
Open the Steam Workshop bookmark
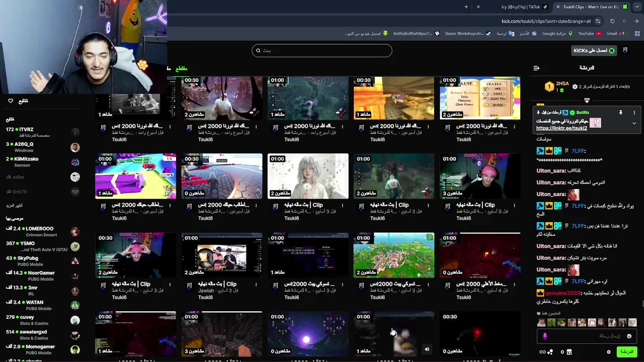pos(467,34)
